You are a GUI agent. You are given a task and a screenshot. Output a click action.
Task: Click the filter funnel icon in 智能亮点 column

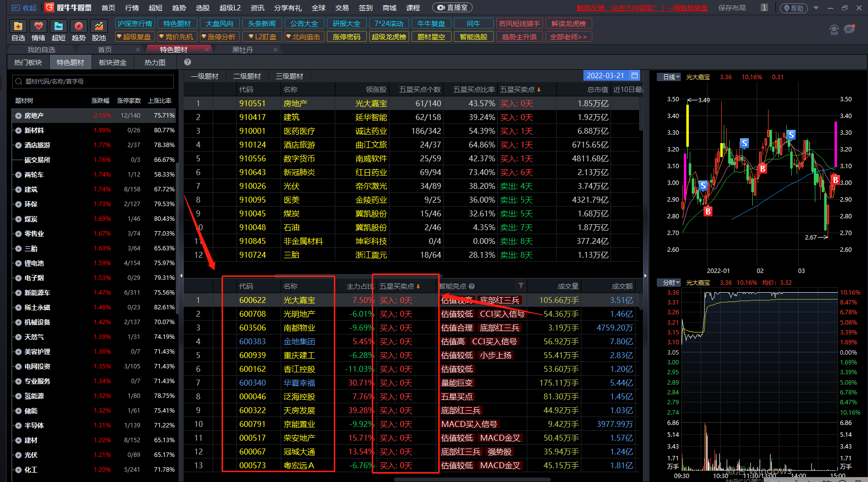[521, 286]
